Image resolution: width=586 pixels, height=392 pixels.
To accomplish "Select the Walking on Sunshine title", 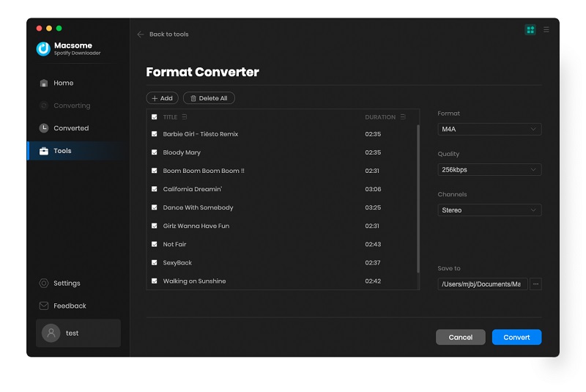I will pyautogui.click(x=194, y=281).
